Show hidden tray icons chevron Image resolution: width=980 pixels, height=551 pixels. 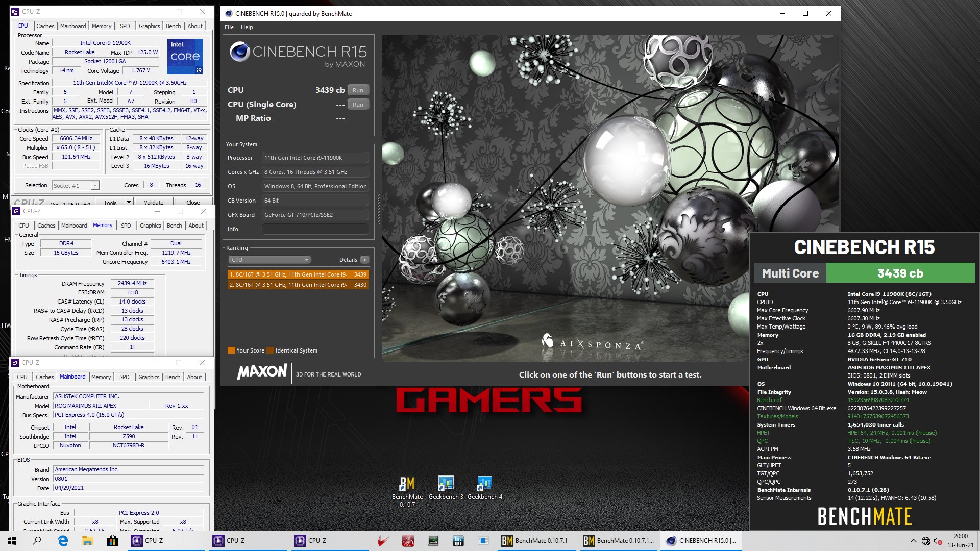click(913, 541)
